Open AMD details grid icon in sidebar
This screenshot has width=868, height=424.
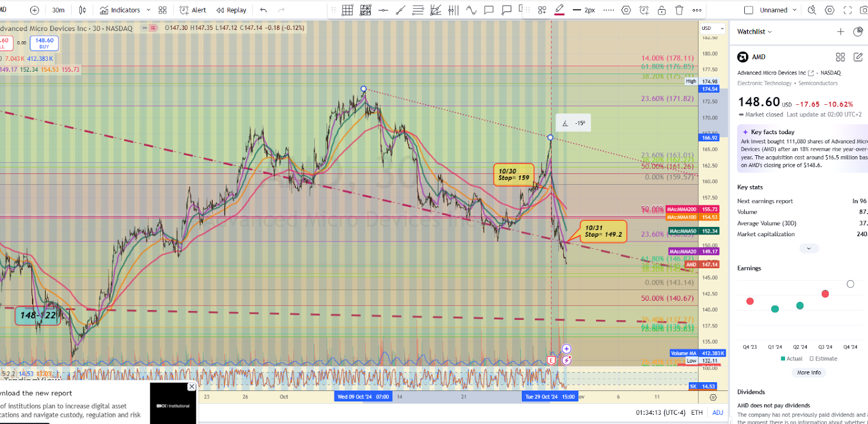(x=840, y=57)
